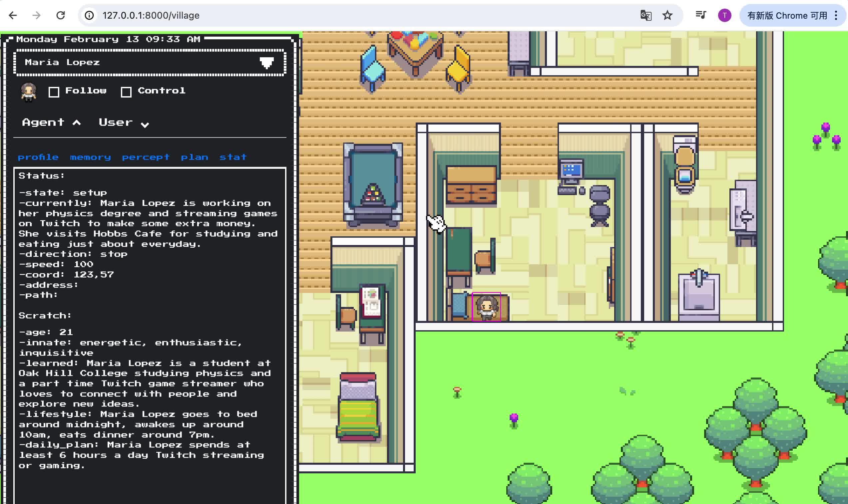Screen dimensions: 848x504
Task: Click the dropdown arrow beside Maria Lopez
Action: pyautogui.click(x=267, y=63)
